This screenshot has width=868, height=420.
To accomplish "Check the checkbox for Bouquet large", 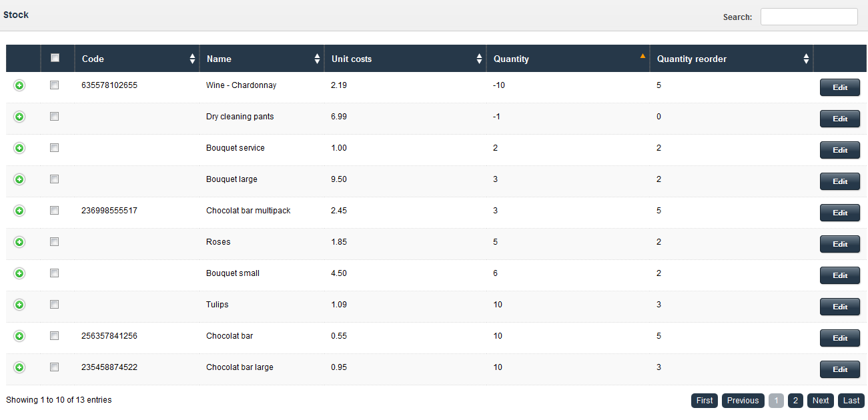I will pos(55,179).
